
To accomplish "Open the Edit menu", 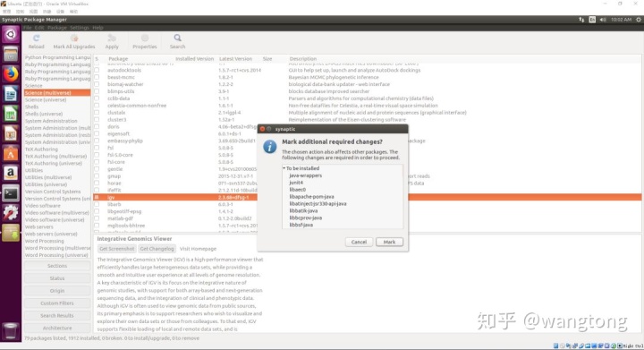I will click(x=39, y=28).
